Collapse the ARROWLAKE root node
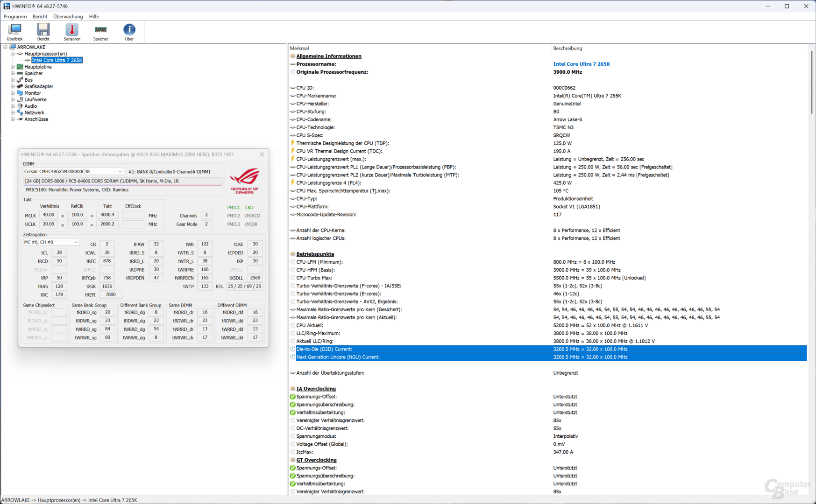This screenshot has width=816, height=504. coord(6,47)
